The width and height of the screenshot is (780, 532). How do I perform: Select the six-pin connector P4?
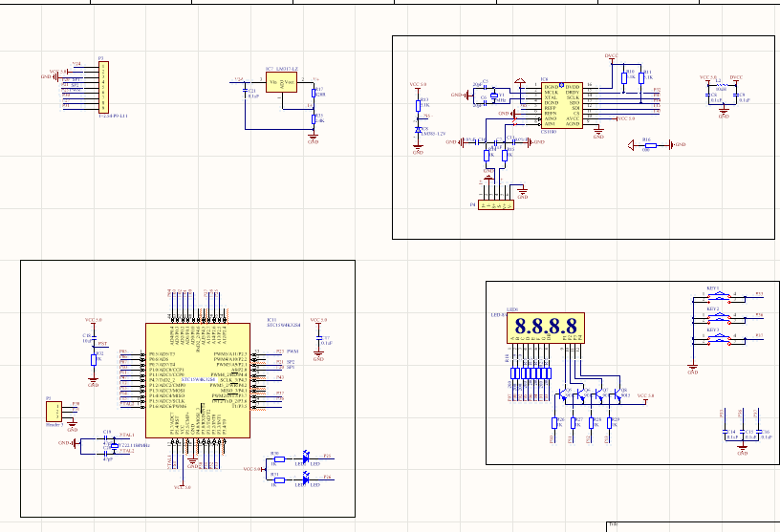[495, 204]
